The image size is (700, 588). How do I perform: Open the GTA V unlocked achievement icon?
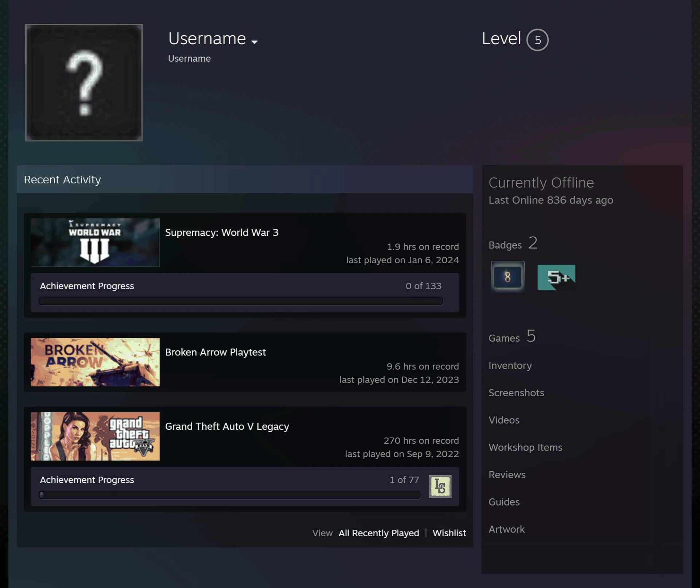point(440,486)
